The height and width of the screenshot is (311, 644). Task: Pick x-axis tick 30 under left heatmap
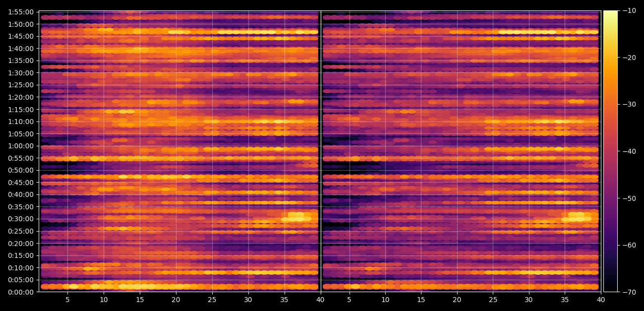click(248, 300)
